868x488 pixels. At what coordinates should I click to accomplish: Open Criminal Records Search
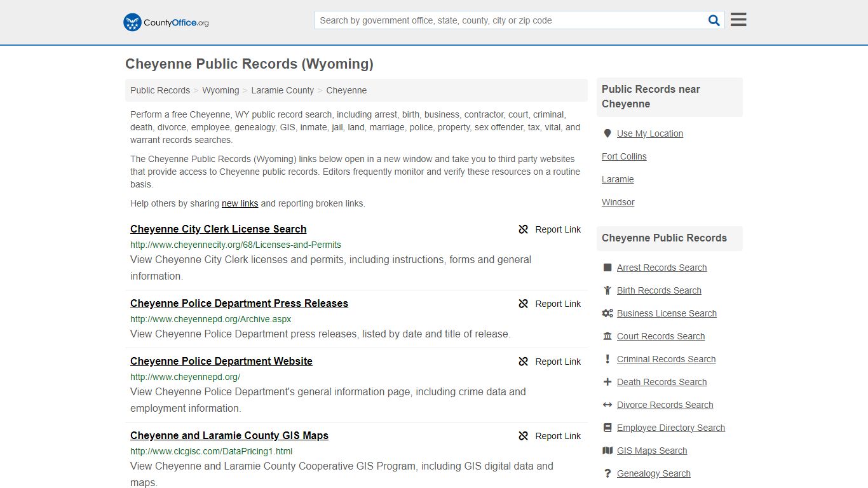click(x=666, y=359)
